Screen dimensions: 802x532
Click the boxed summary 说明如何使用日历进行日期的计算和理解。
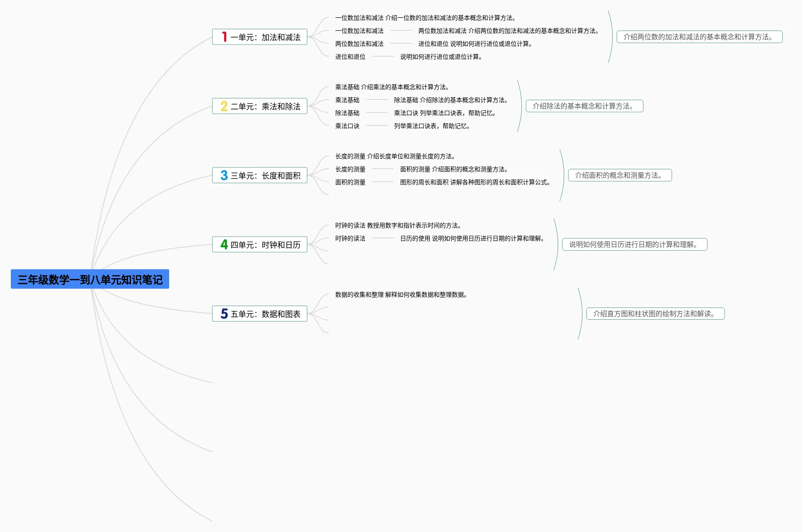coord(635,244)
